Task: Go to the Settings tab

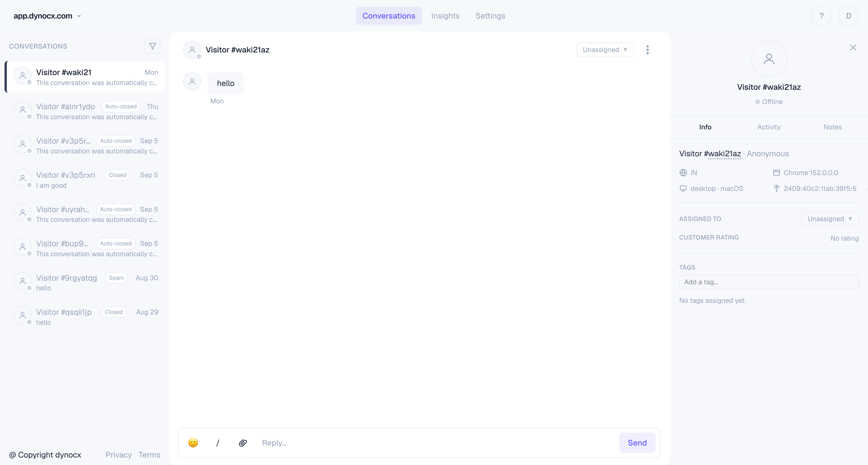Action: pos(490,16)
